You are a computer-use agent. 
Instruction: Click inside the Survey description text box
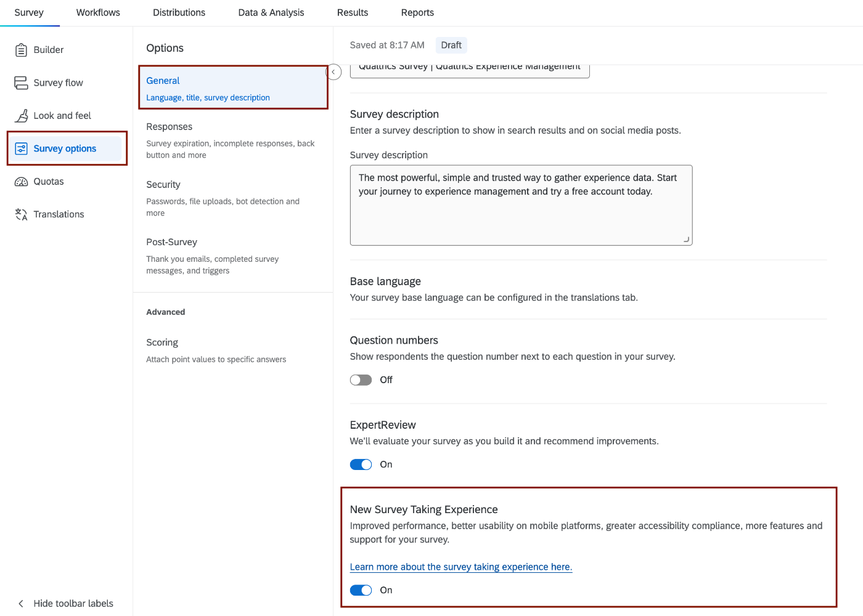(521, 205)
